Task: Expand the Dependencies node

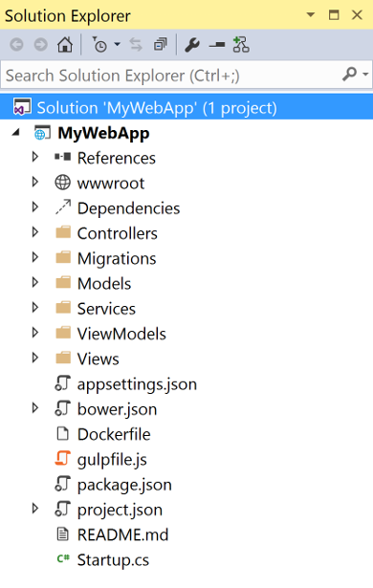Action: point(35,207)
